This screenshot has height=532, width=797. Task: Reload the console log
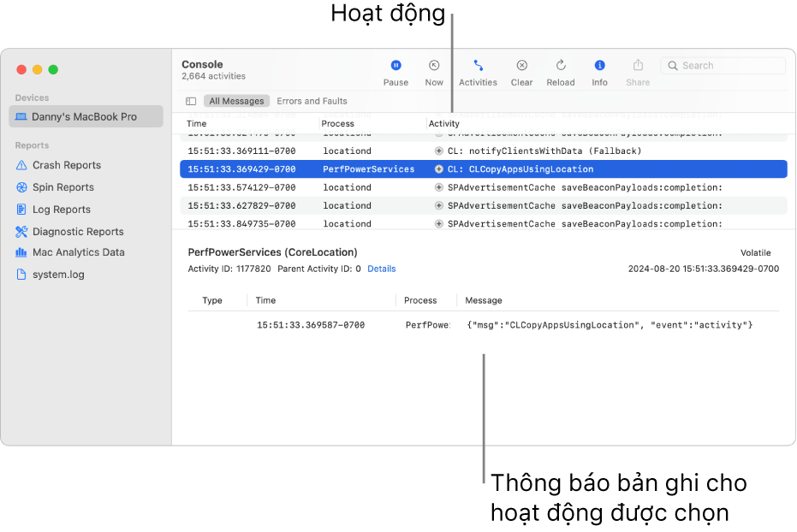[x=561, y=66]
